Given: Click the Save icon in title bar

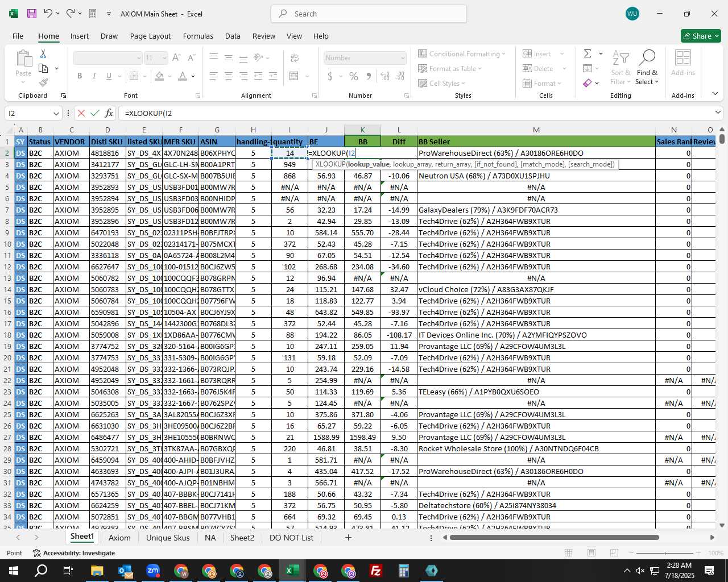Looking at the screenshot, I should [x=32, y=14].
